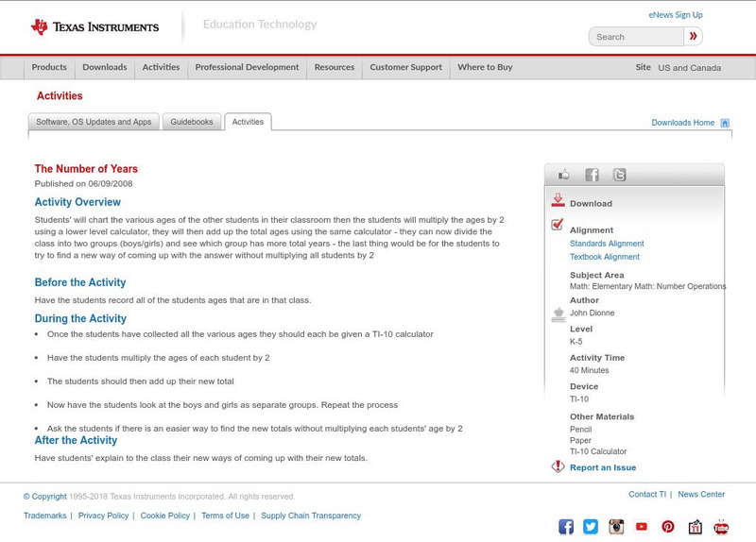Open the Customer Support menu

[406, 67]
